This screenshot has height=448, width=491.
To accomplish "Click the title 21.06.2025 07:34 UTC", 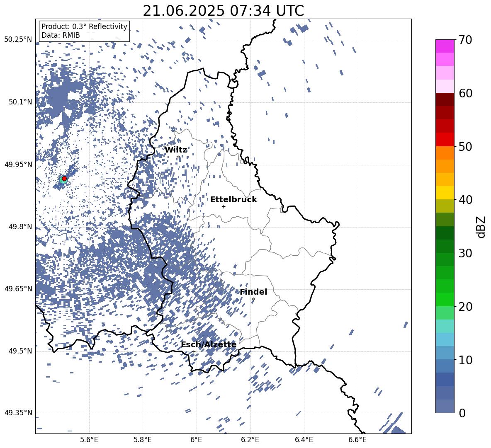I will coord(224,11).
